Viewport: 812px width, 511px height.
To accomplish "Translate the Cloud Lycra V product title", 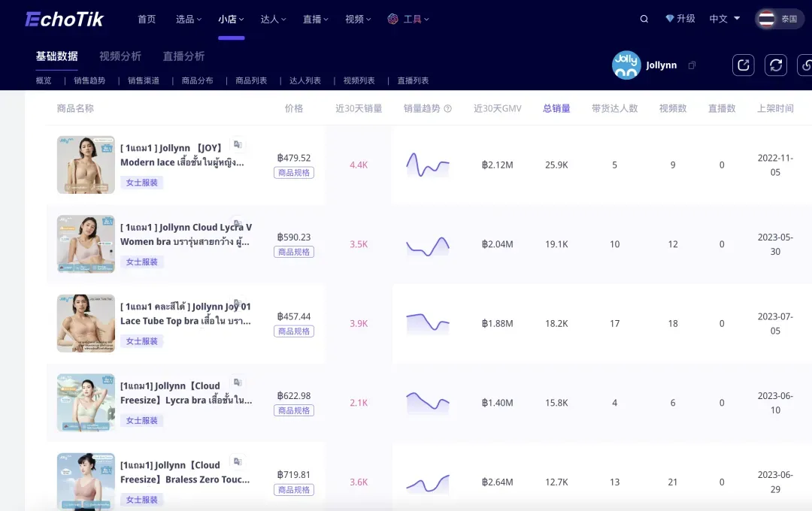I will [x=238, y=224].
